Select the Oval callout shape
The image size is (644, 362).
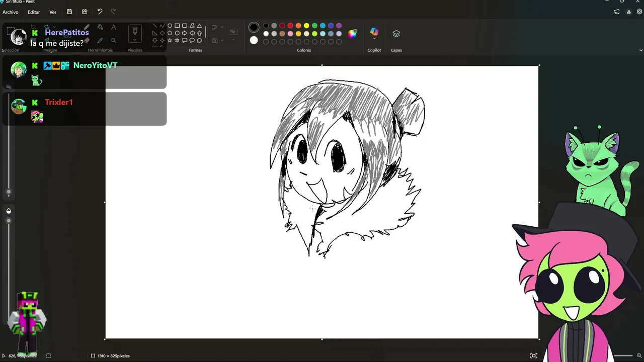[192, 41]
